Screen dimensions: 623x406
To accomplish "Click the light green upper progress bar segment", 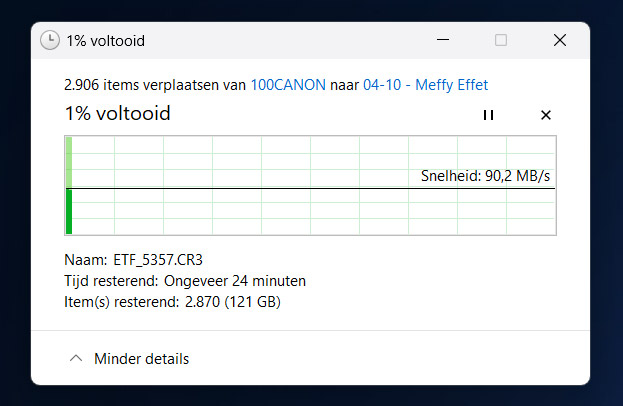I will pyautogui.click(x=69, y=162).
